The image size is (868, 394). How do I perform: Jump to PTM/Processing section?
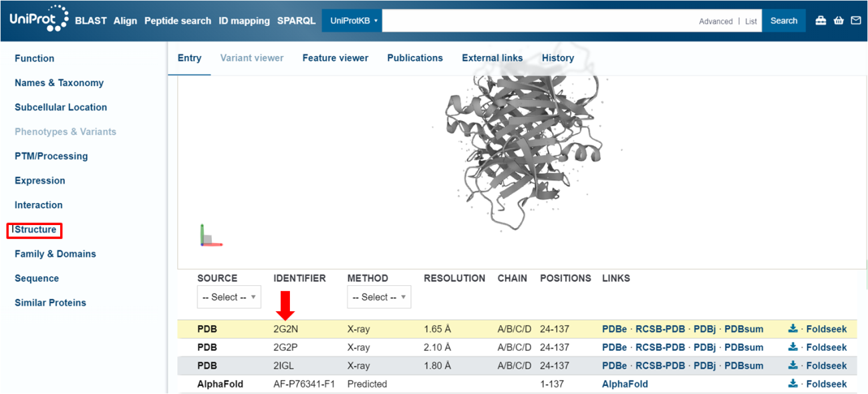tap(51, 156)
